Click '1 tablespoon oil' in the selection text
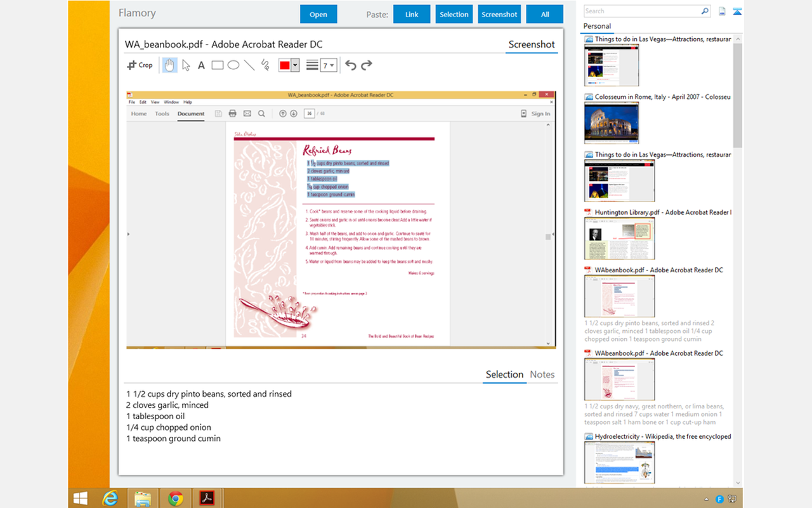This screenshot has width=812, height=508. point(155,416)
